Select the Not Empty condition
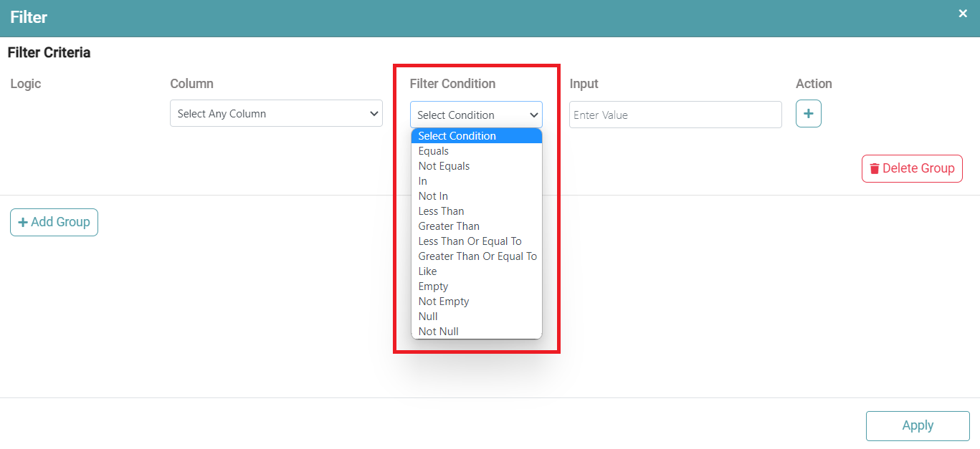The image size is (980, 449). [444, 301]
